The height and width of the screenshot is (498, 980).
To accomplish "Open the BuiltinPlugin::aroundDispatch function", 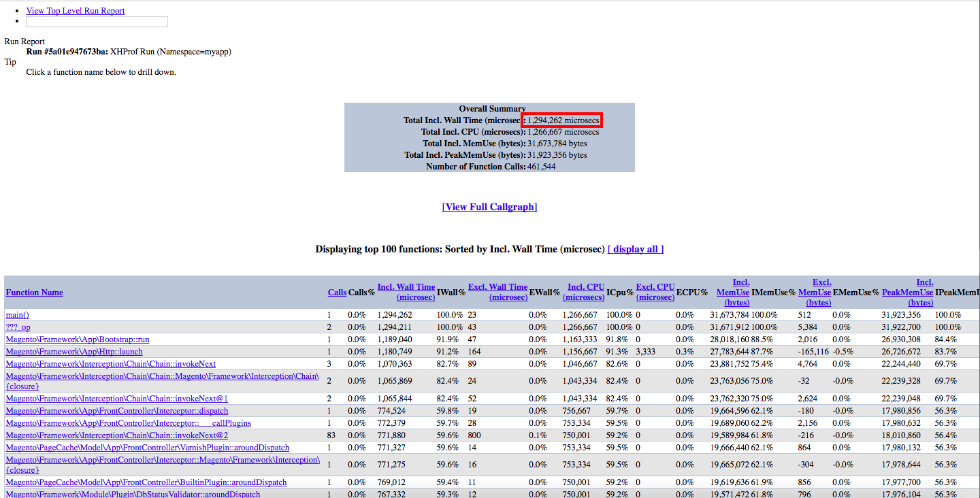I will coord(146,482).
